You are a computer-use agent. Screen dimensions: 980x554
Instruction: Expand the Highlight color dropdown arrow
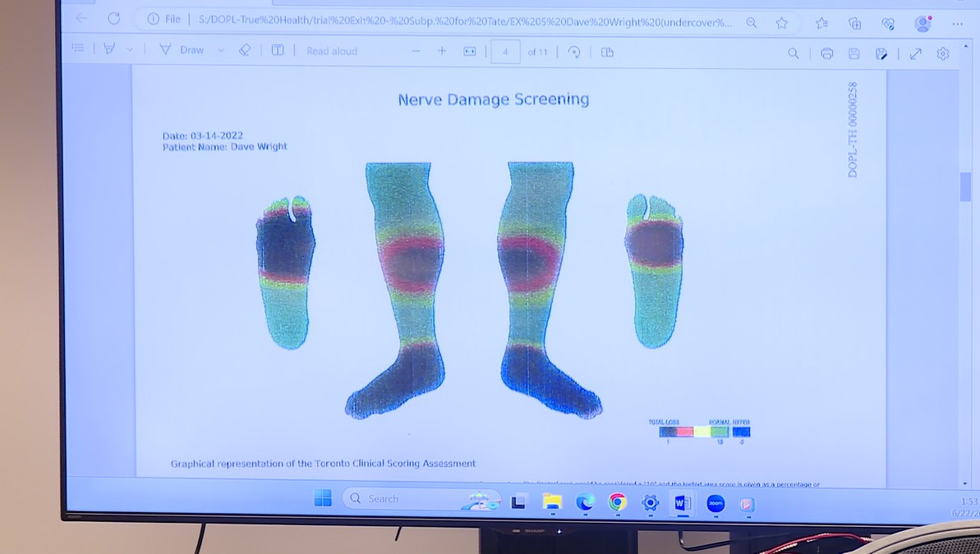[130, 49]
